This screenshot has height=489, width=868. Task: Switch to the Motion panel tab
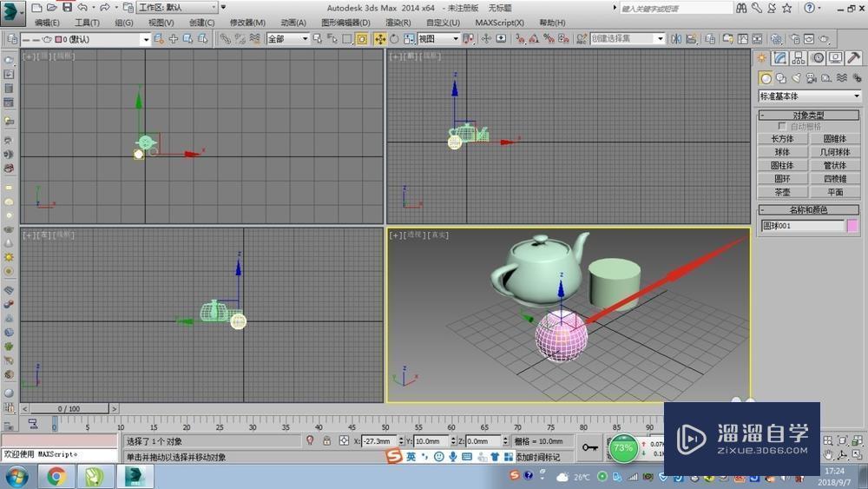click(817, 58)
